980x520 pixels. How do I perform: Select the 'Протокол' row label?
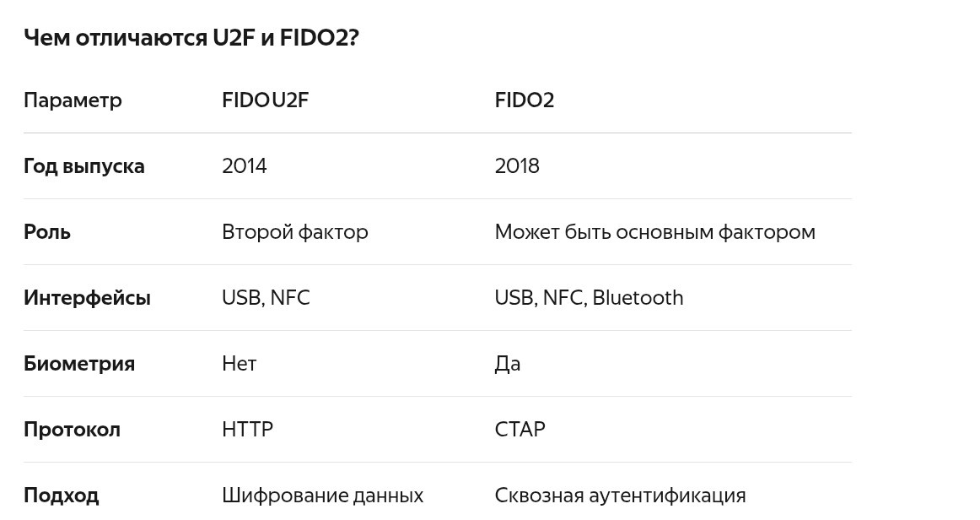click(72, 430)
